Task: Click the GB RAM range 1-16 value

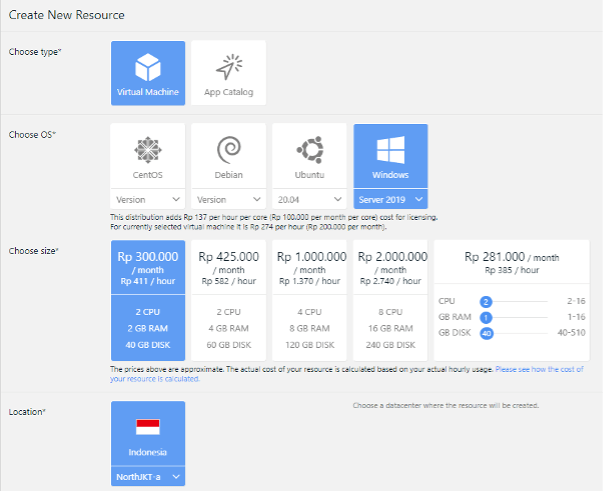Action: (x=576, y=317)
